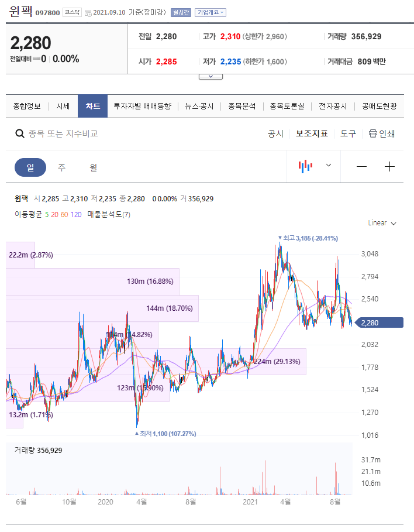Click the 코스닥 market badge
The image size is (414, 532).
tap(73, 12)
